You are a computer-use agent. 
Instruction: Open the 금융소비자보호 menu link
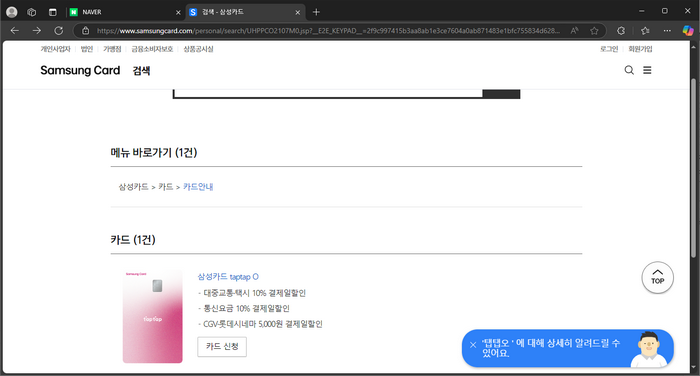coord(152,49)
